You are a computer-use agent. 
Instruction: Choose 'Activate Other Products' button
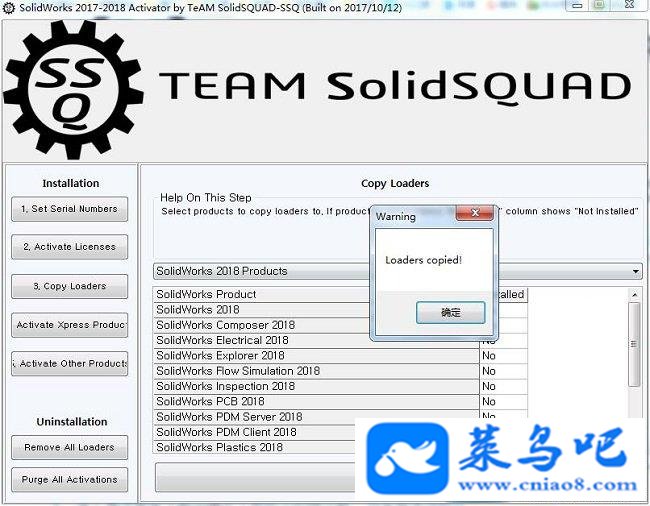[70, 363]
